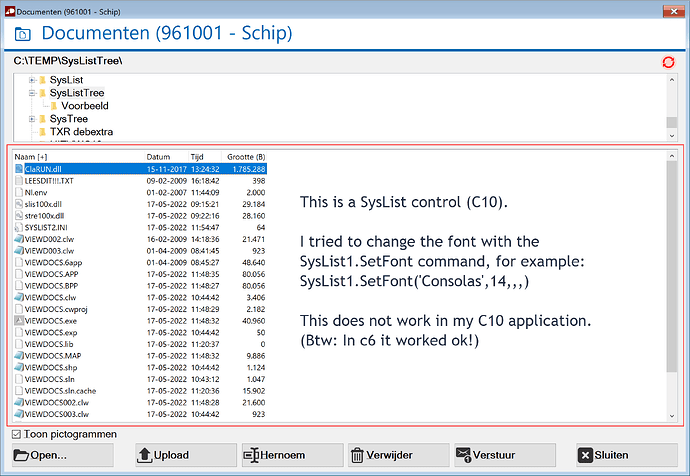Click the file list scroll up arrow
The height and width of the screenshot is (476, 690).
(x=672, y=156)
